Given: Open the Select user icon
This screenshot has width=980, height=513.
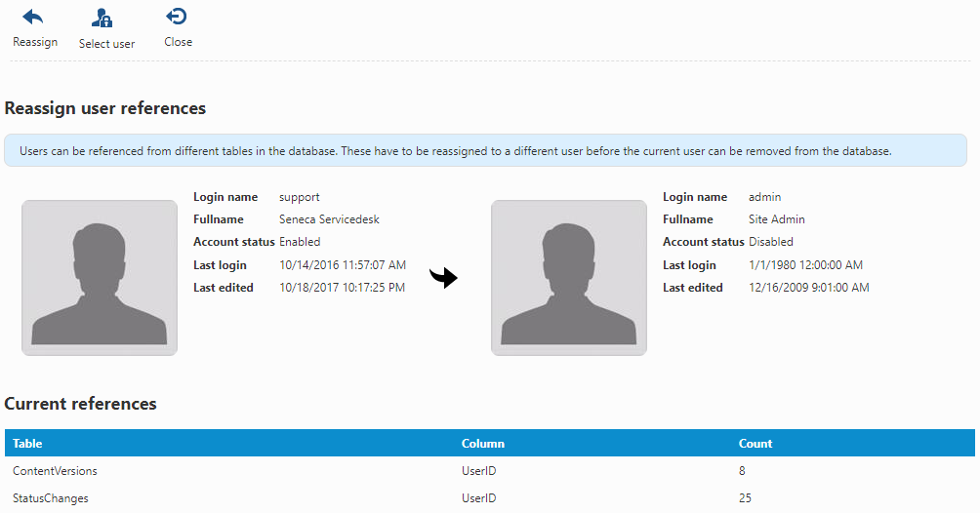Looking at the screenshot, I should tap(102, 18).
